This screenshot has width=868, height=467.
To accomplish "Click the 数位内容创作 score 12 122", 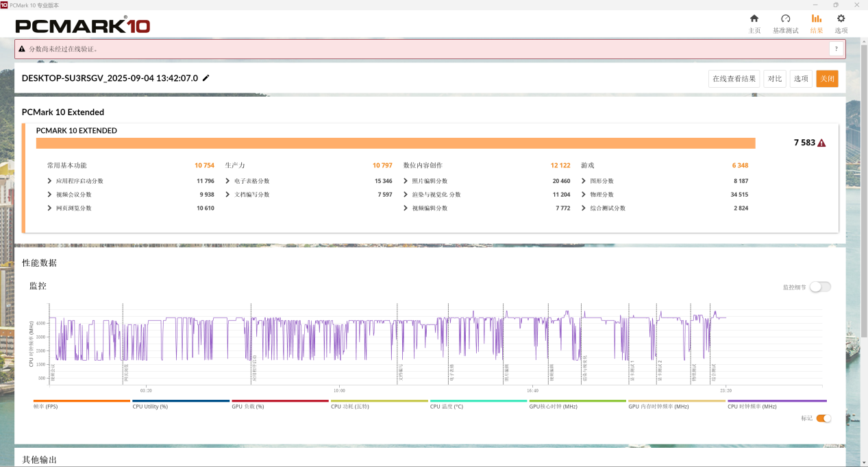I will (x=560, y=166).
